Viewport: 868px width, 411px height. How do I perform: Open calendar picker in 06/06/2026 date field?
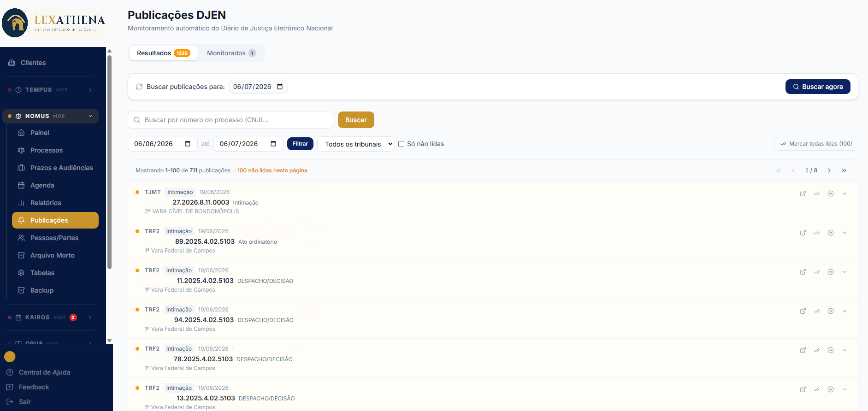tap(188, 144)
